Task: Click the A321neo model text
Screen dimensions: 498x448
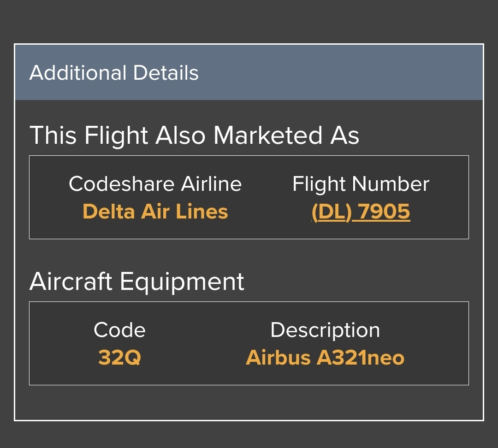Action: coord(361,358)
